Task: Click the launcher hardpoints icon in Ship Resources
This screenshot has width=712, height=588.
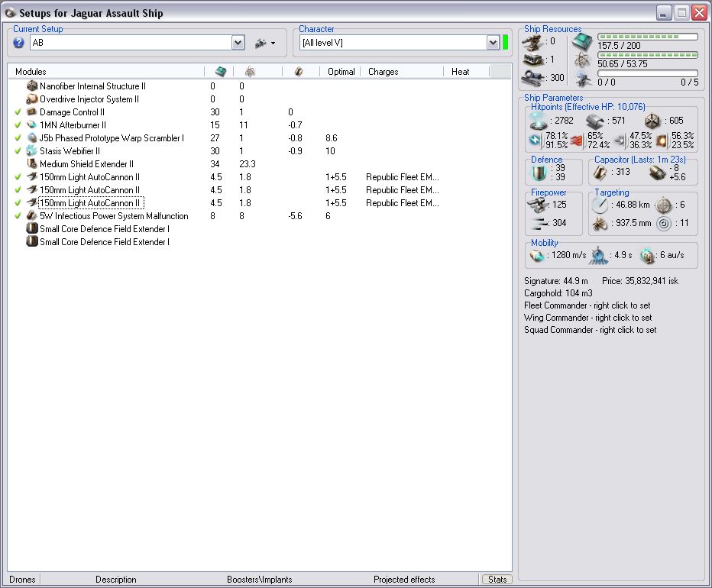Action: [532, 60]
